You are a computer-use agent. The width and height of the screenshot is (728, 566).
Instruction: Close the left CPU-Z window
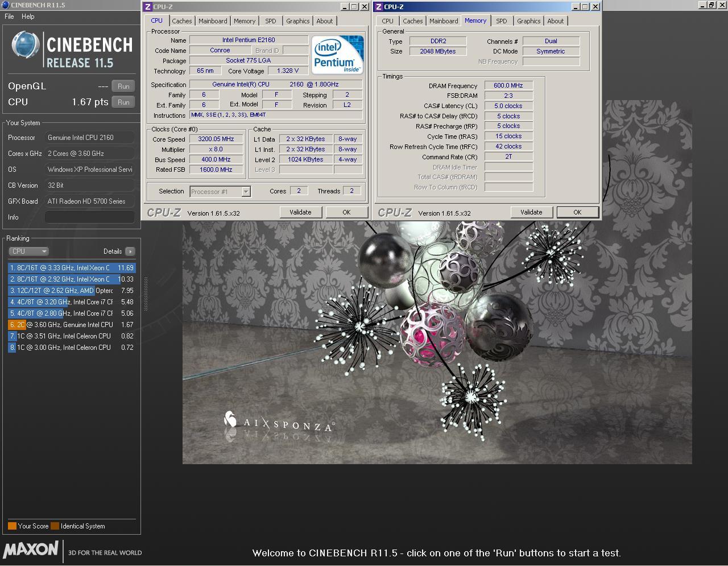[365, 7]
